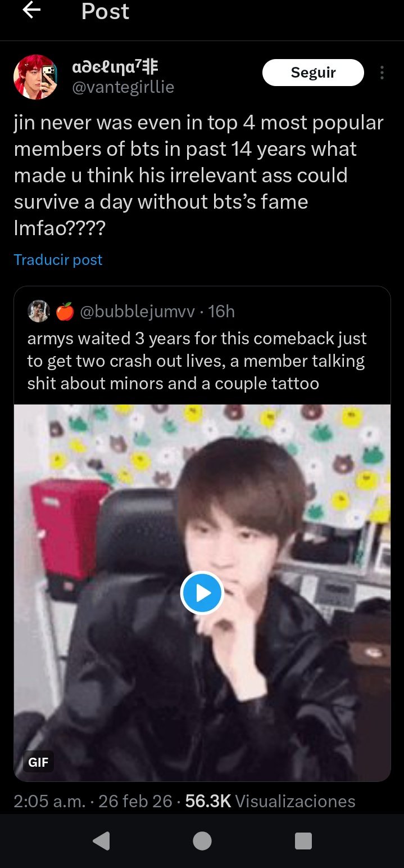This screenshot has width=404, height=868.
Task: Tap the author's stylized display name
Action: click(x=115, y=68)
